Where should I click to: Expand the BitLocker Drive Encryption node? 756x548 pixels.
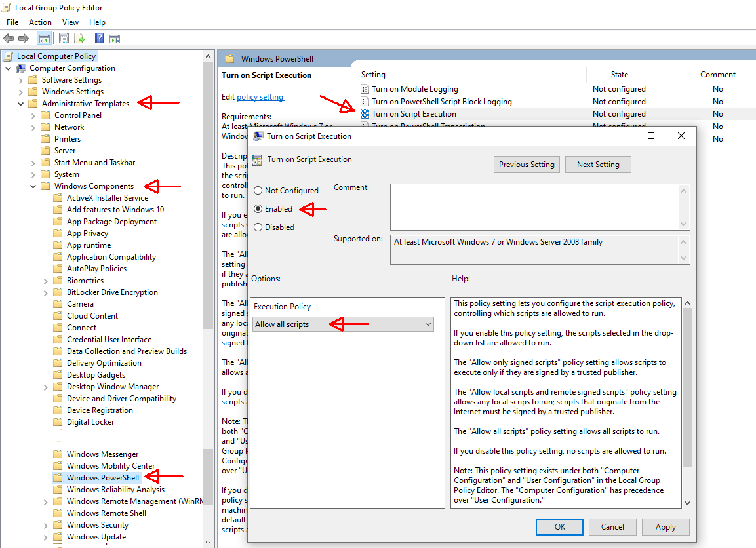click(46, 293)
